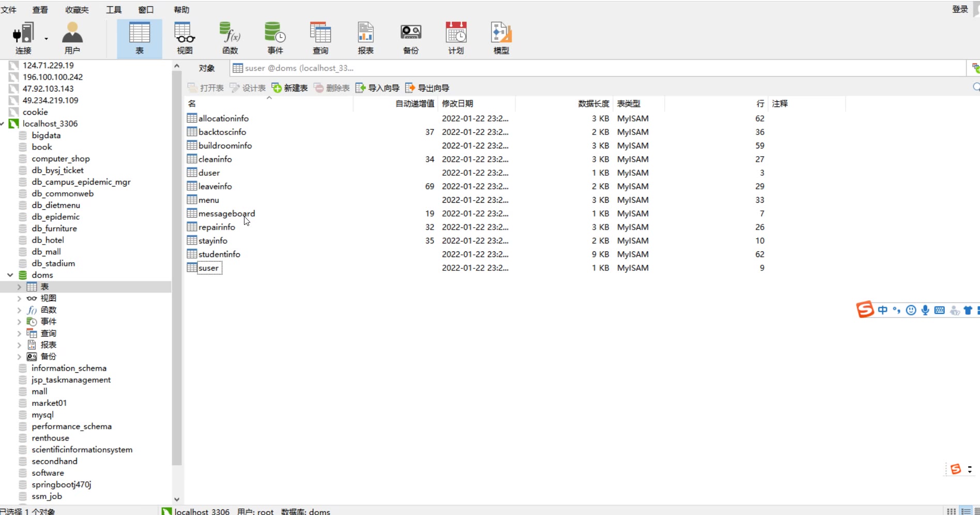
Task: Open the User (用户) manager icon
Action: point(72,38)
